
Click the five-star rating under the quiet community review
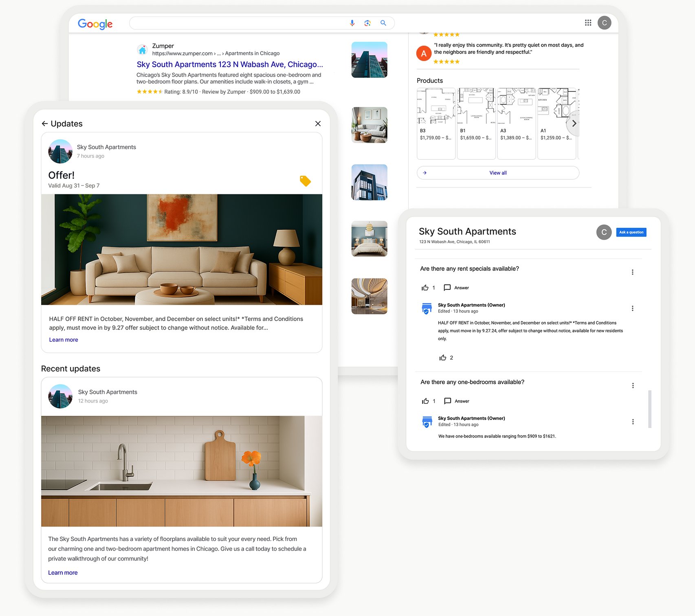[446, 62]
